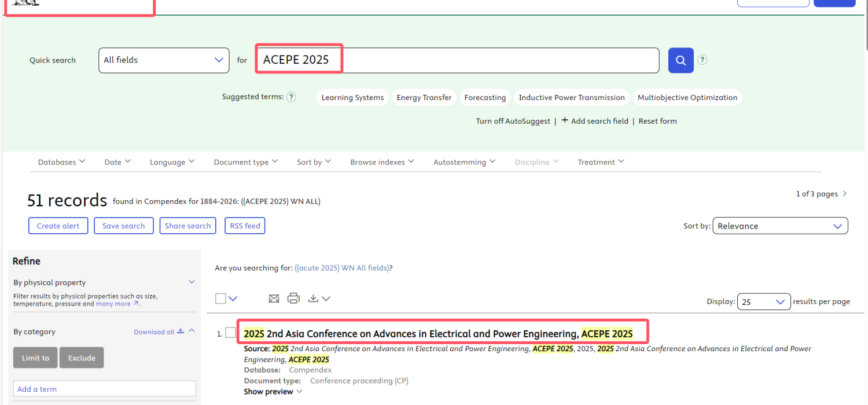
Task: Open the many more properties link
Action: click(117, 304)
